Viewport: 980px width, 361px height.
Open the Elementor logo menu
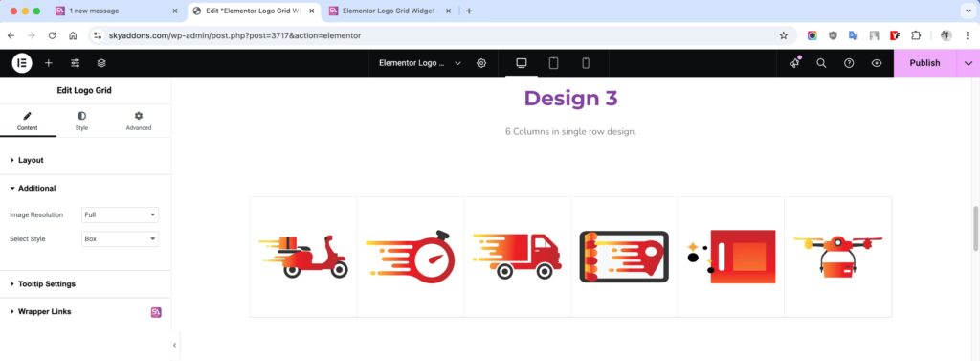click(22, 63)
